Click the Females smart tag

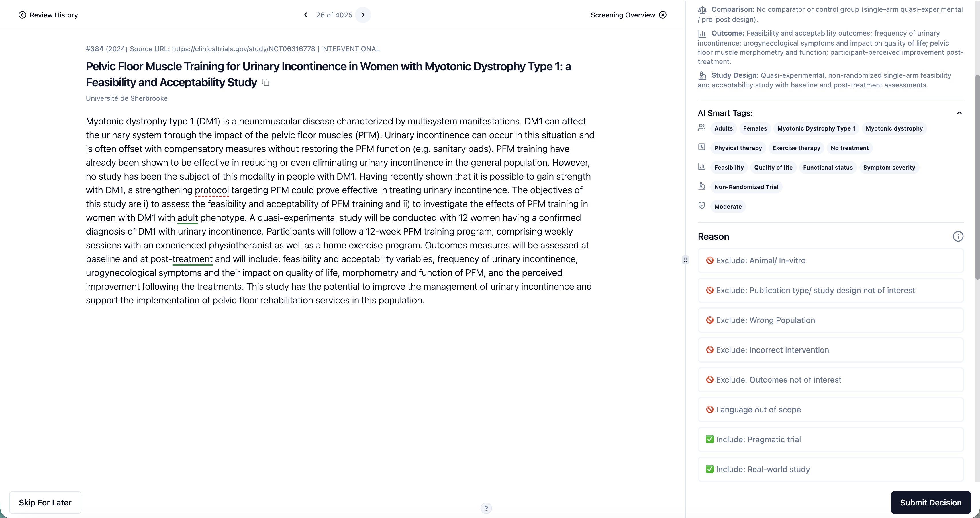coord(755,128)
